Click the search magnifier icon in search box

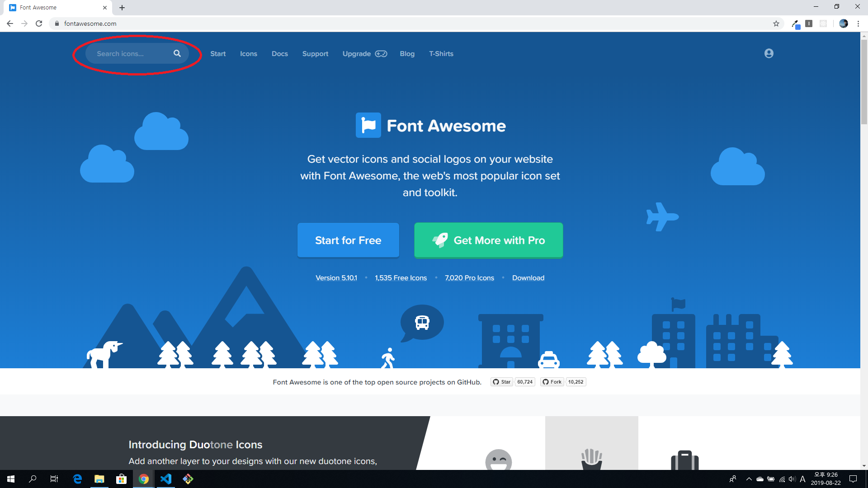(x=177, y=53)
